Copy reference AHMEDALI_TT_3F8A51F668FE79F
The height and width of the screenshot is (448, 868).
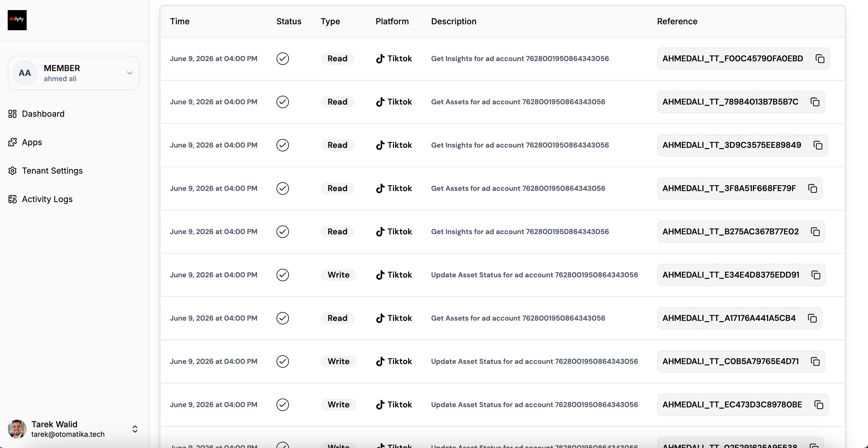pyautogui.click(x=812, y=188)
